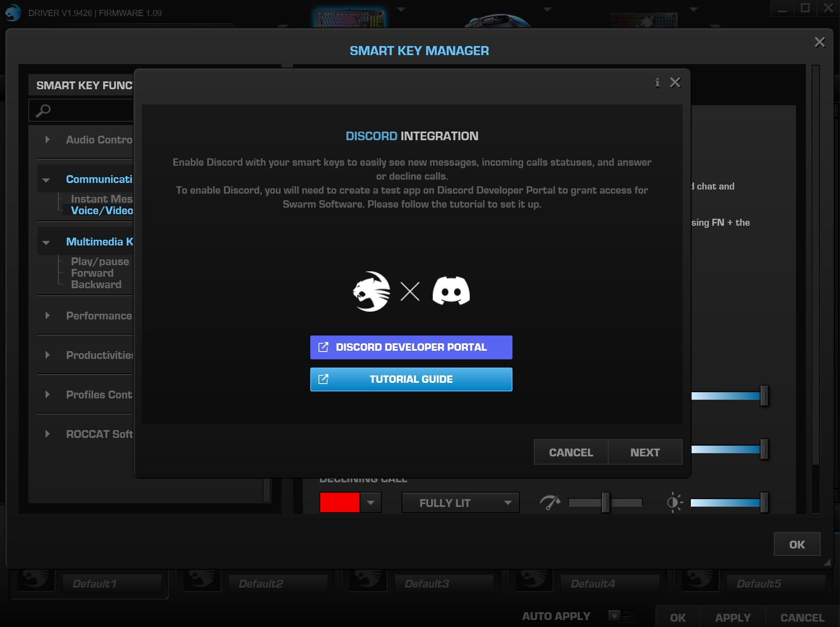Click Next in the Discord dialog
Viewport: 840px width, 627px height.
point(645,452)
